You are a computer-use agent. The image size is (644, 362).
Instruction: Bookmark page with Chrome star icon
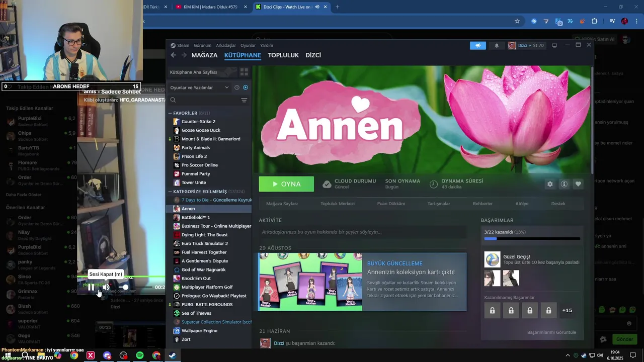click(x=517, y=21)
